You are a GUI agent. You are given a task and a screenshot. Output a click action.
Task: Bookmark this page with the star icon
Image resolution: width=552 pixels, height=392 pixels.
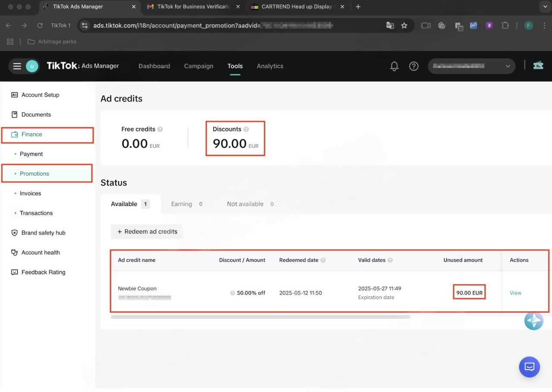coord(404,25)
